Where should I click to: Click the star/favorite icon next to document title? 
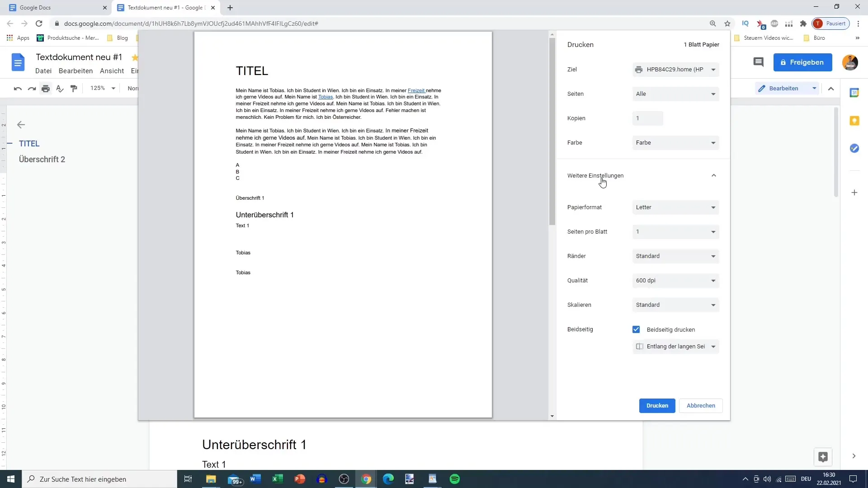(x=135, y=58)
